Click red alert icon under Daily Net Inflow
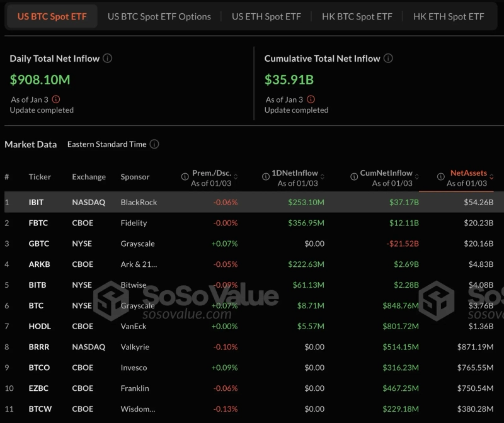This screenshot has height=423, width=504. click(x=56, y=99)
